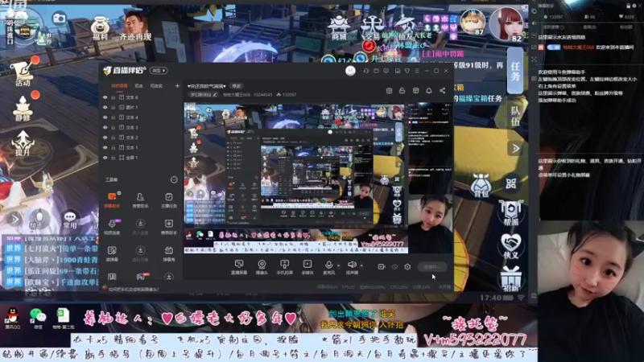The width and height of the screenshot is (644, 362).
Task: Click the record video camera icon
Action: (381, 267)
